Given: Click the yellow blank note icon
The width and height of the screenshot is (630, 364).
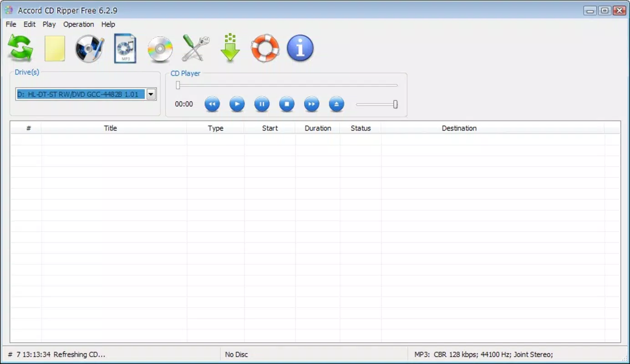Looking at the screenshot, I should 55,49.
